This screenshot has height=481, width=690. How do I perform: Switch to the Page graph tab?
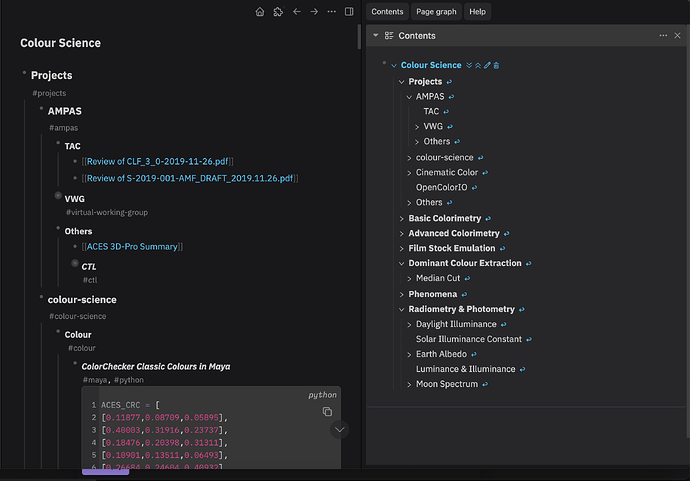pos(436,11)
